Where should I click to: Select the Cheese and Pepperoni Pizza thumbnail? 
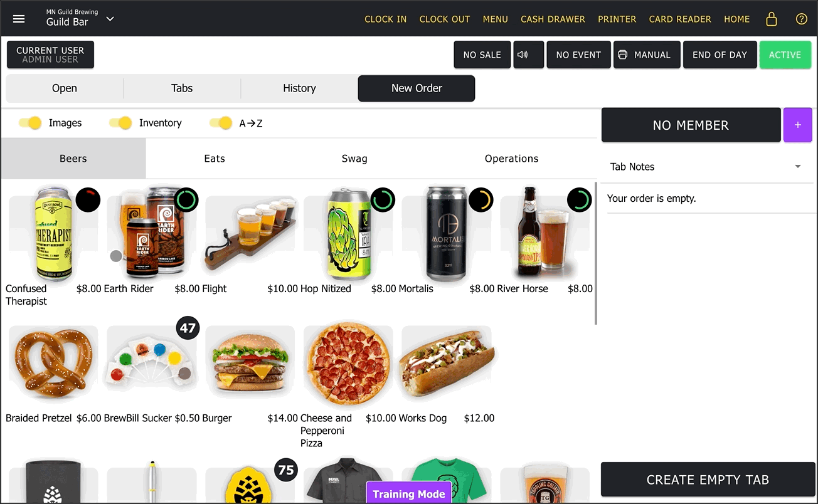coord(348,365)
